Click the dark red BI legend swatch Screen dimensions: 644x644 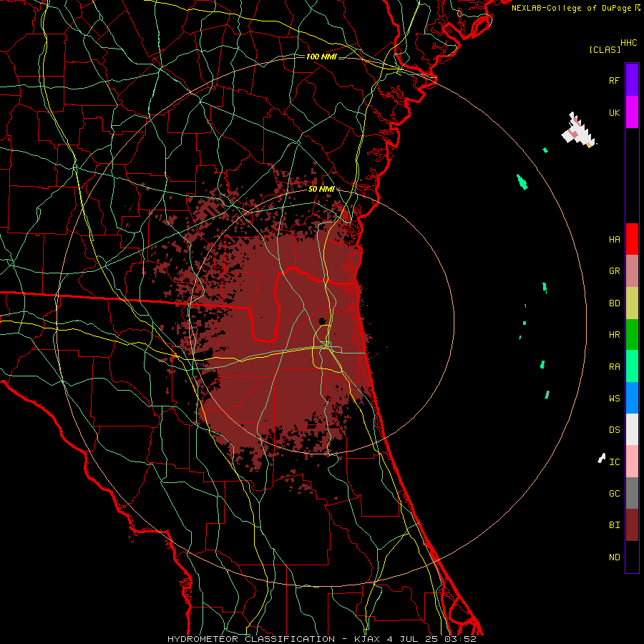click(x=632, y=525)
